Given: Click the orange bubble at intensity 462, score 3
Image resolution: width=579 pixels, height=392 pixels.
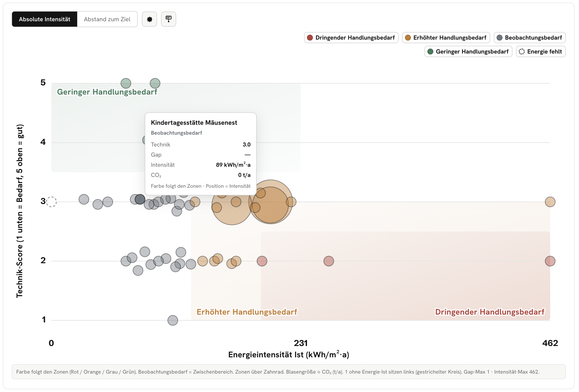Looking at the screenshot, I should coord(550,202).
